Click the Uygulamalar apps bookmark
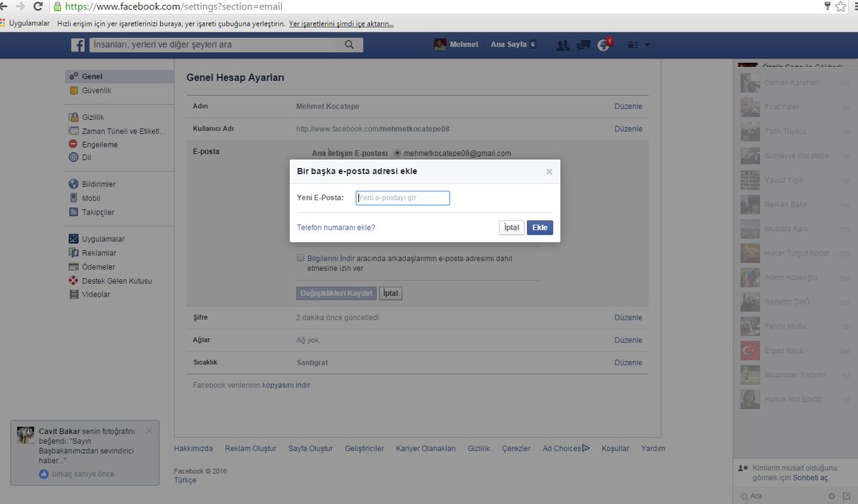The width and height of the screenshot is (858, 504). tap(25, 24)
